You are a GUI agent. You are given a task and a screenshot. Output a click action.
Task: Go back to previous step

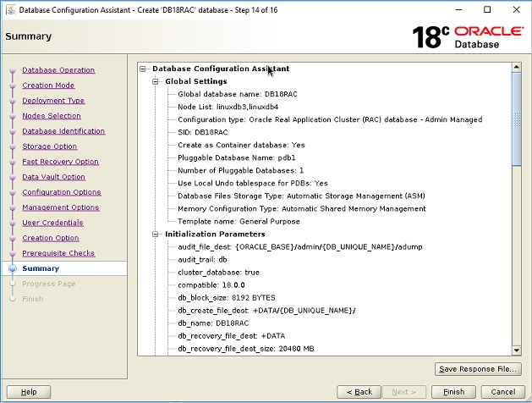click(x=359, y=392)
